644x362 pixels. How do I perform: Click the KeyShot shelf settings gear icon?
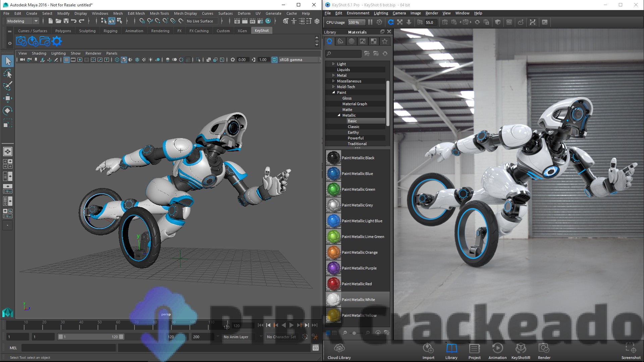(x=57, y=41)
